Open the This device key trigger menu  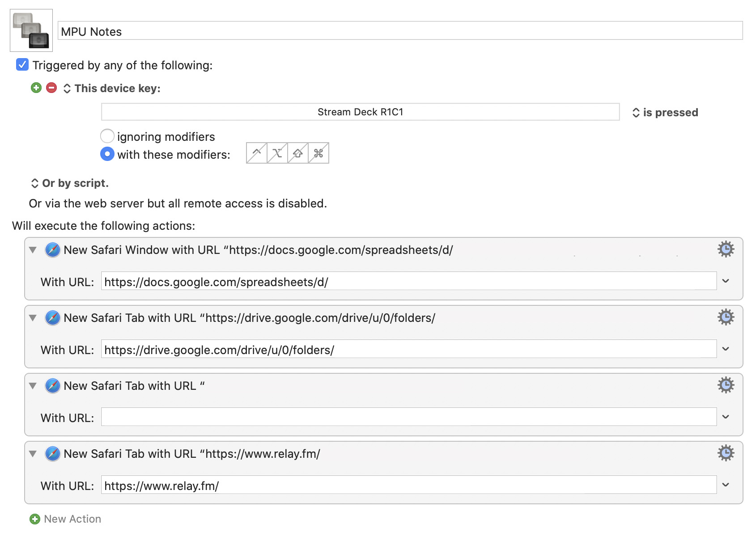point(112,88)
